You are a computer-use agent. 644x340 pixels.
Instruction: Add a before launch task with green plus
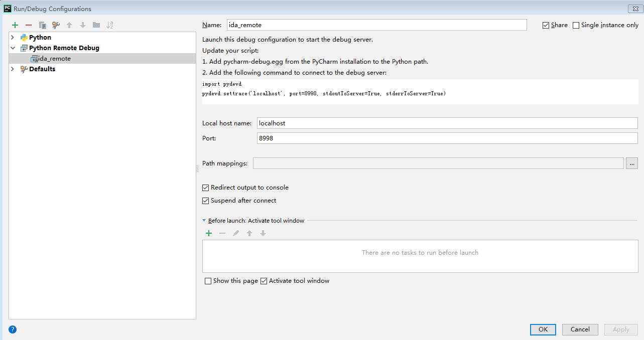pos(209,233)
